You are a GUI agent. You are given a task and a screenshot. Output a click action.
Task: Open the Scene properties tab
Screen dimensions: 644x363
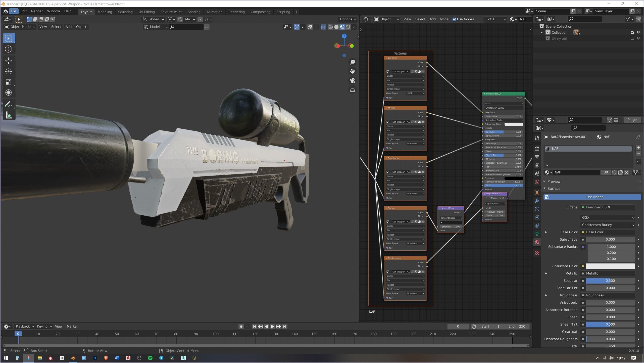[x=537, y=173]
